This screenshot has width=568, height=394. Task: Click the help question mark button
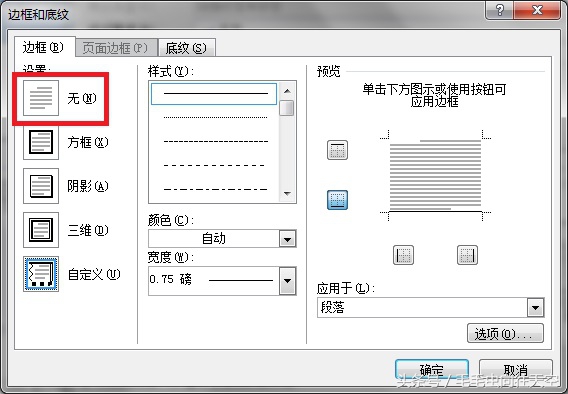click(x=500, y=10)
